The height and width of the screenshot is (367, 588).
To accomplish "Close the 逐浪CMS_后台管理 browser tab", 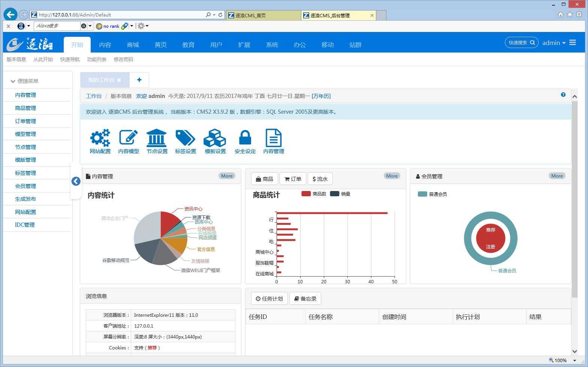I will pos(372,15).
